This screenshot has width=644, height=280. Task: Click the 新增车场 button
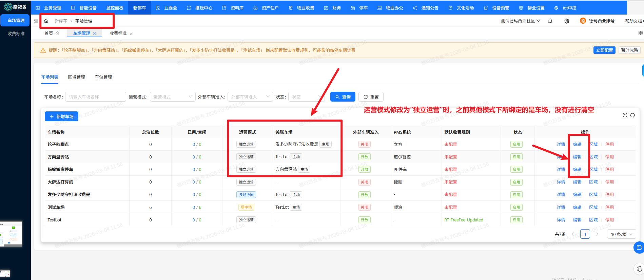pos(61,116)
